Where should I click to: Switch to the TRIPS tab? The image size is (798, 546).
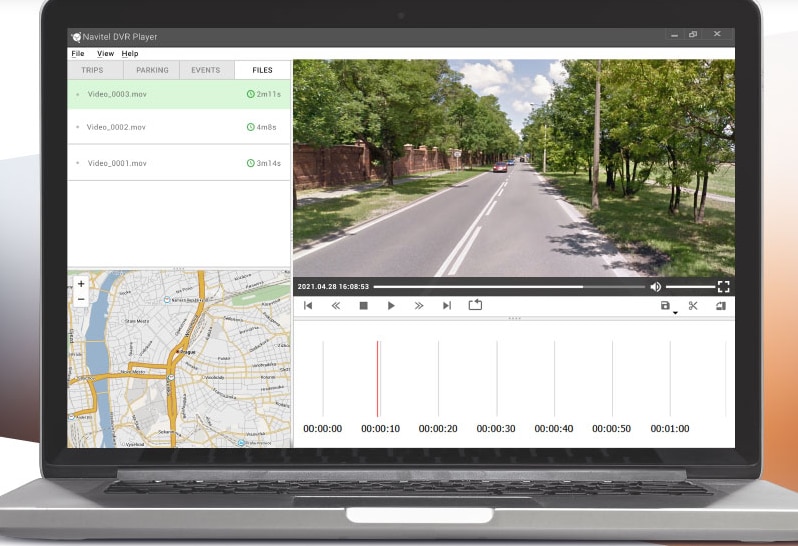click(x=92, y=71)
